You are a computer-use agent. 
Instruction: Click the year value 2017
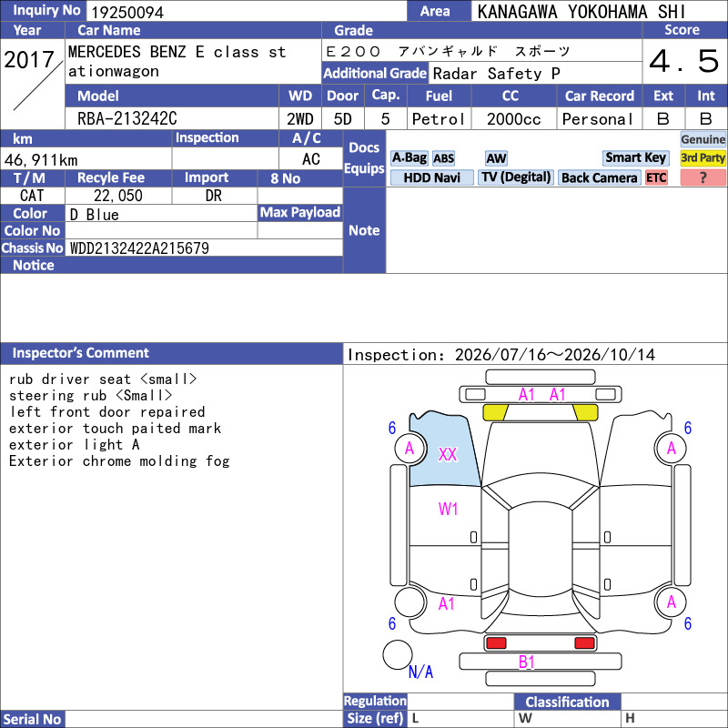(29, 59)
